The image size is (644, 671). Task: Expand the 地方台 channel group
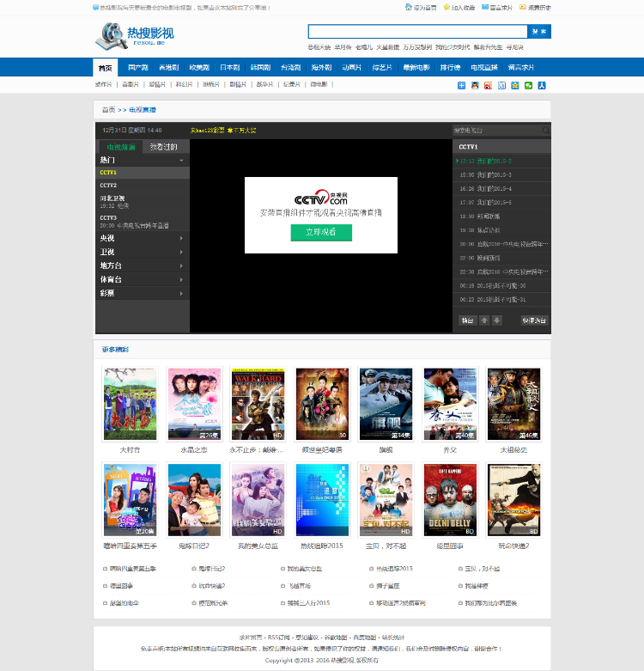(143, 265)
